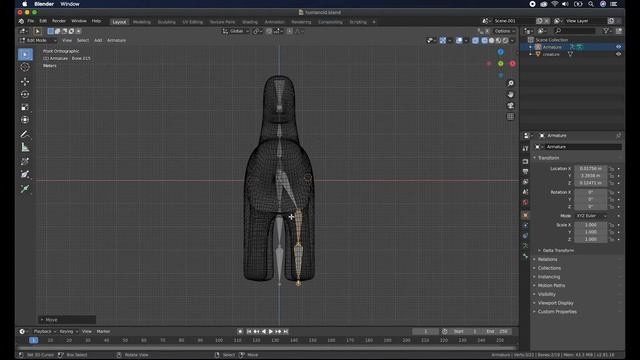
Task: Click the timeline current frame marker
Action: tap(33, 340)
